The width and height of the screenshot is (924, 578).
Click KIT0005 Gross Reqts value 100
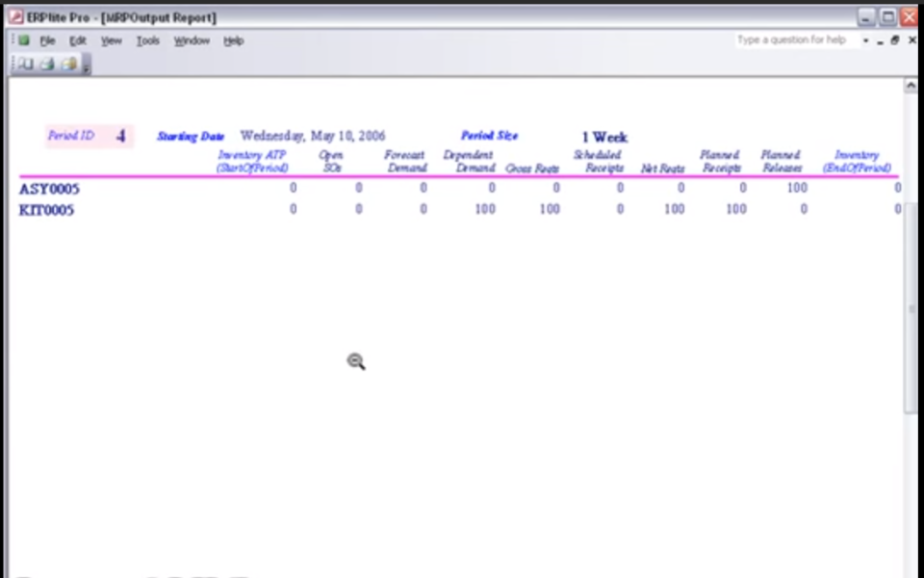coord(550,209)
